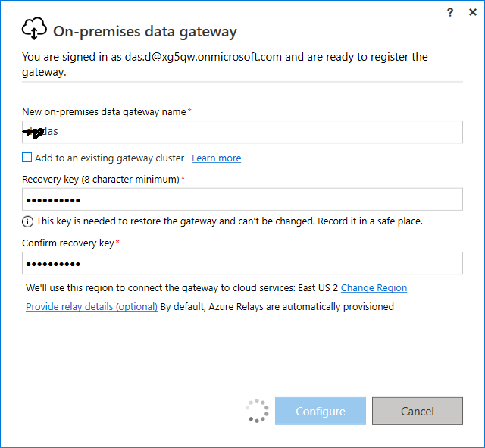
Task: Click the info icon beside recovery key note
Action: click(27, 221)
